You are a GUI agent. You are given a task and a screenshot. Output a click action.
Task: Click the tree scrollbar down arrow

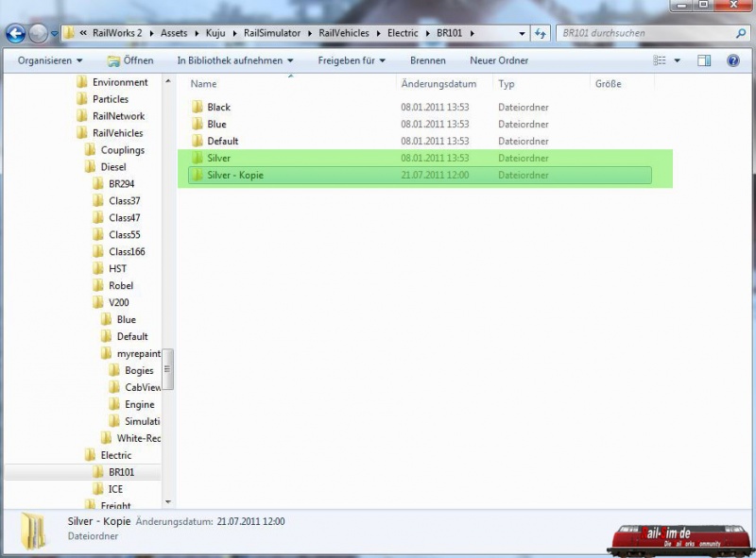click(168, 502)
